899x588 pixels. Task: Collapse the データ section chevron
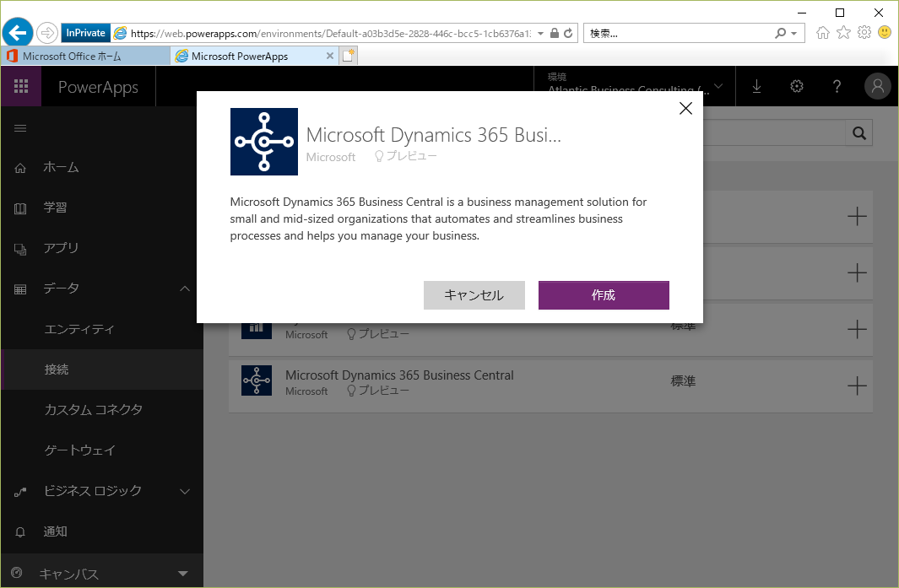tap(185, 289)
